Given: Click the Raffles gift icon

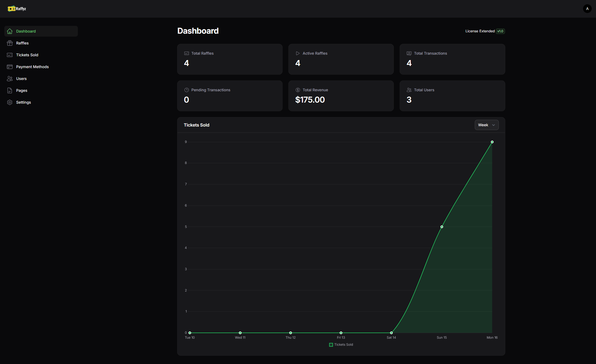Looking at the screenshot, I should (x=10, y=43).
